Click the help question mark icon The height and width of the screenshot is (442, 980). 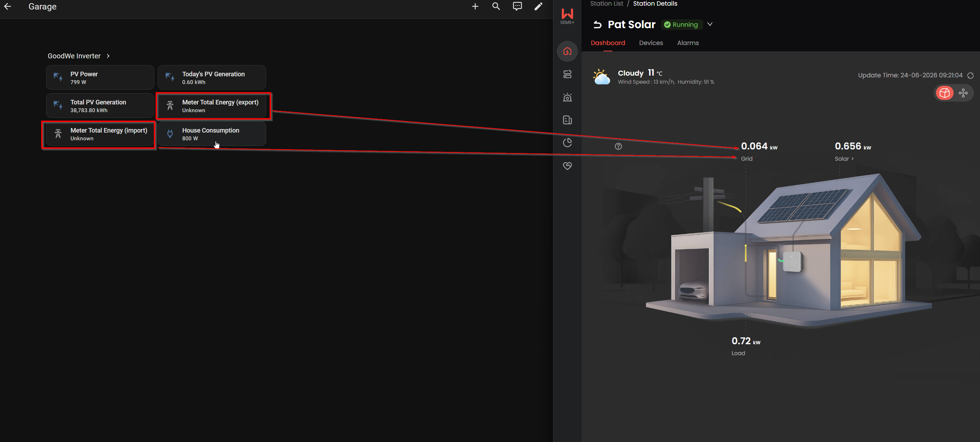[x=618, y=146]
